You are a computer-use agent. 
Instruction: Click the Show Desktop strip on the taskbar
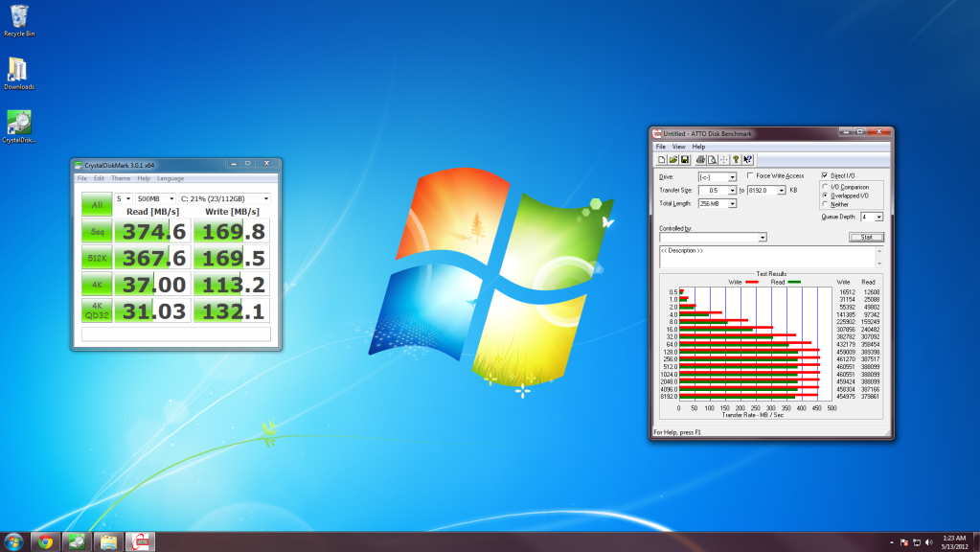click(x=975, y=541)
